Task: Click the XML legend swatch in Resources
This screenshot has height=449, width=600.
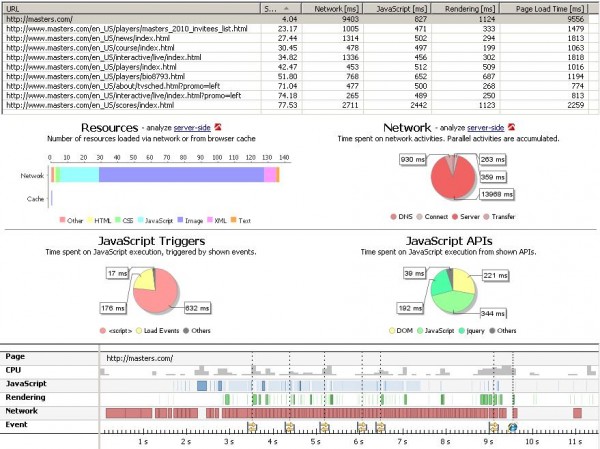Action: 210,220
